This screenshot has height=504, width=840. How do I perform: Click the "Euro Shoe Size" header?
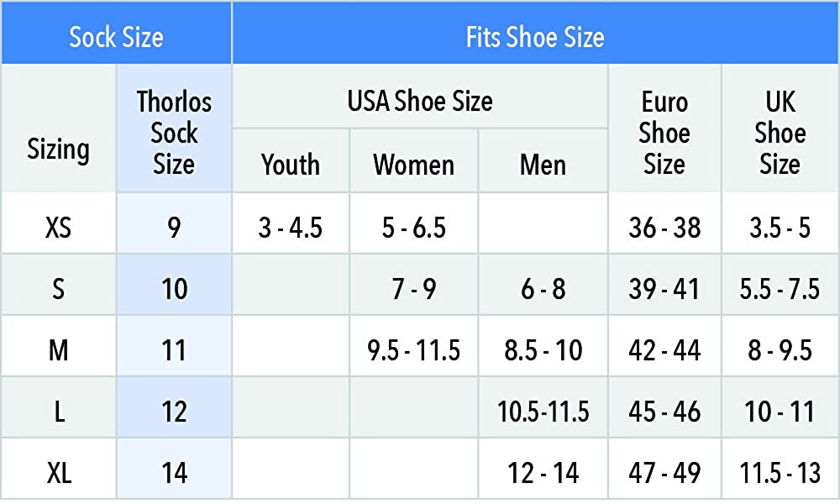tap(664, 133)
